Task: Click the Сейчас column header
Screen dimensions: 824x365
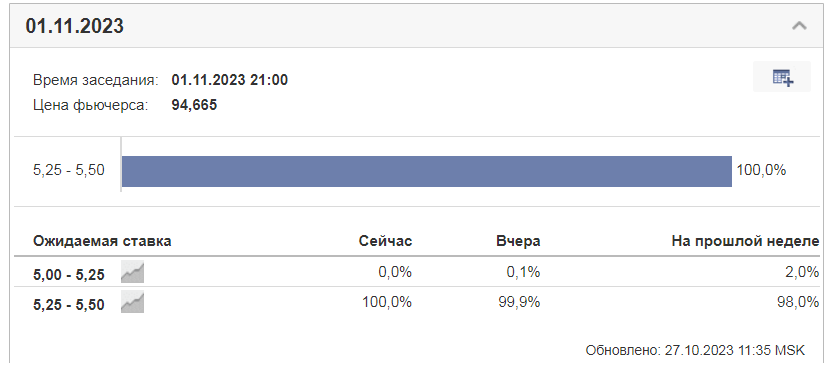Action: [385, 241]
